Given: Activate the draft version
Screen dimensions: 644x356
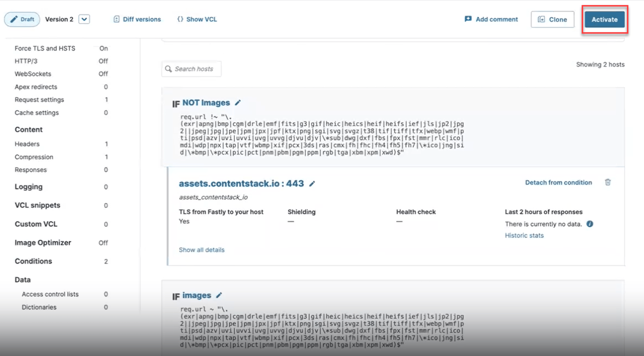Looking at the screenshot, I should (604, 19).
